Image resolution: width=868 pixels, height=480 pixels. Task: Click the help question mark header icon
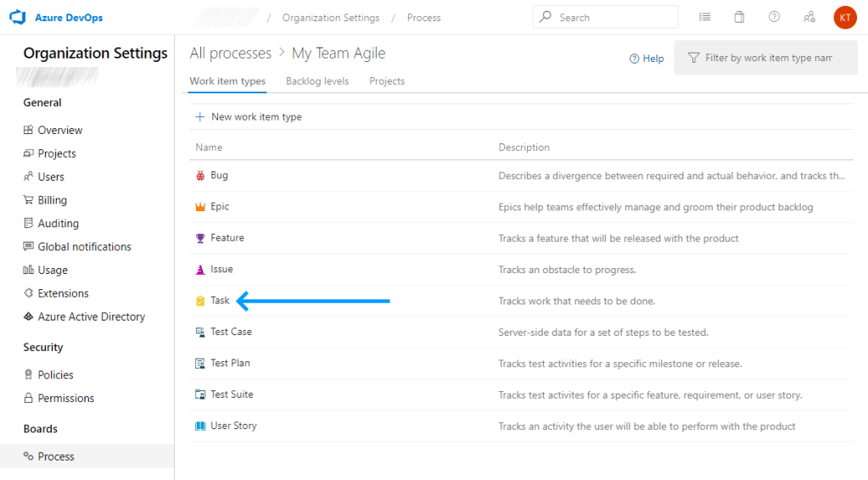tap(774, 17)
